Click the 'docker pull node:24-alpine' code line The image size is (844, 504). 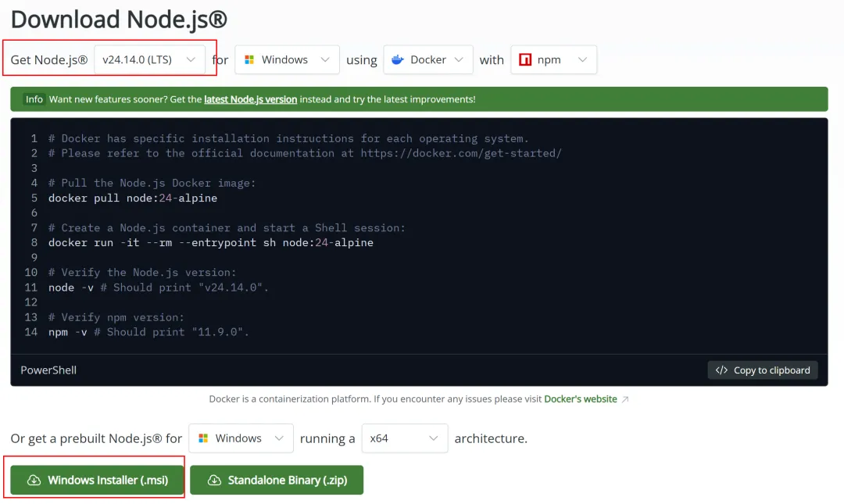pos(133,198)
